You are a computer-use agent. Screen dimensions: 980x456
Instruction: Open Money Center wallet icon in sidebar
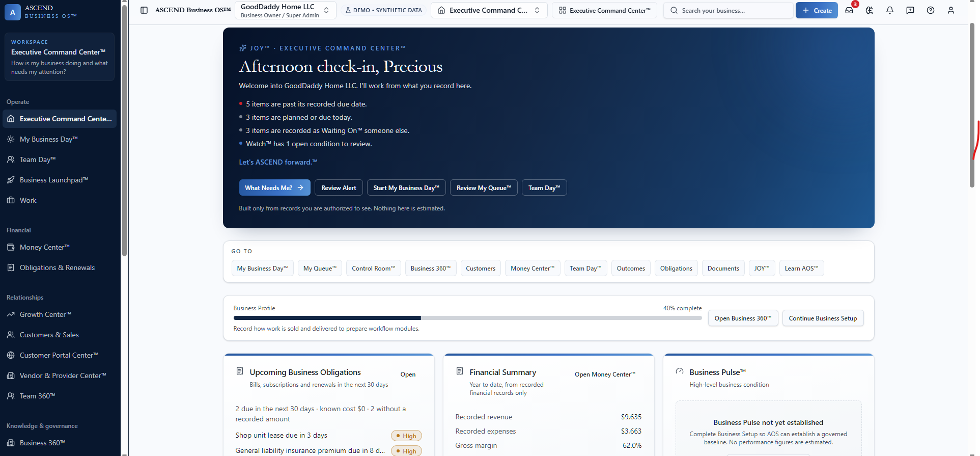point(11,247)
